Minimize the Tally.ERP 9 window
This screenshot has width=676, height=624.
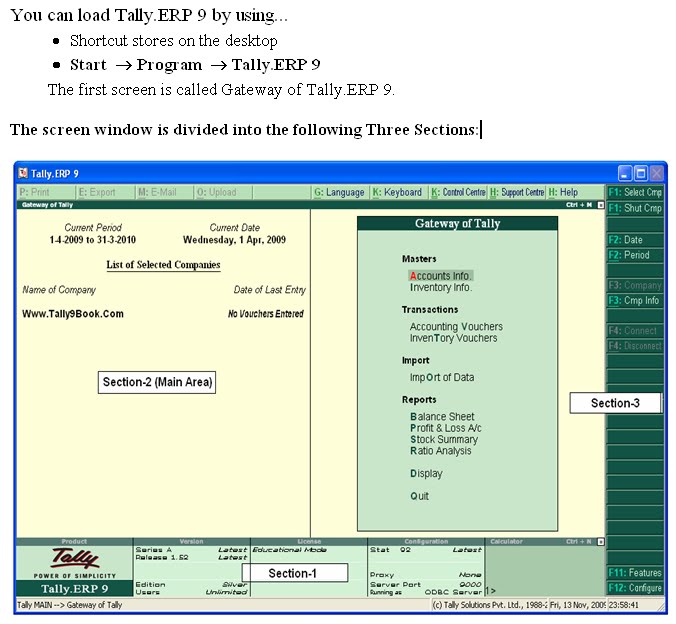point(625,173)
